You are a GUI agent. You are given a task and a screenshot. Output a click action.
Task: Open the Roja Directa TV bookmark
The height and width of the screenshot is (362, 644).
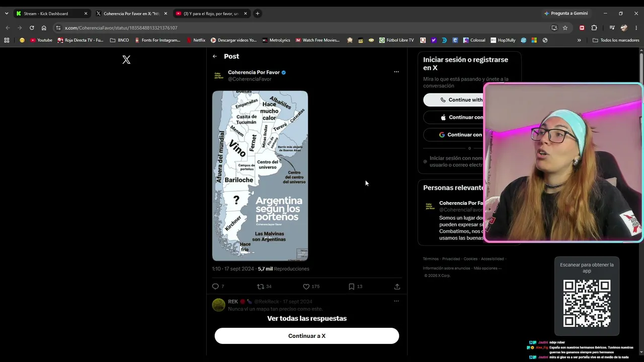click(80, 40)
